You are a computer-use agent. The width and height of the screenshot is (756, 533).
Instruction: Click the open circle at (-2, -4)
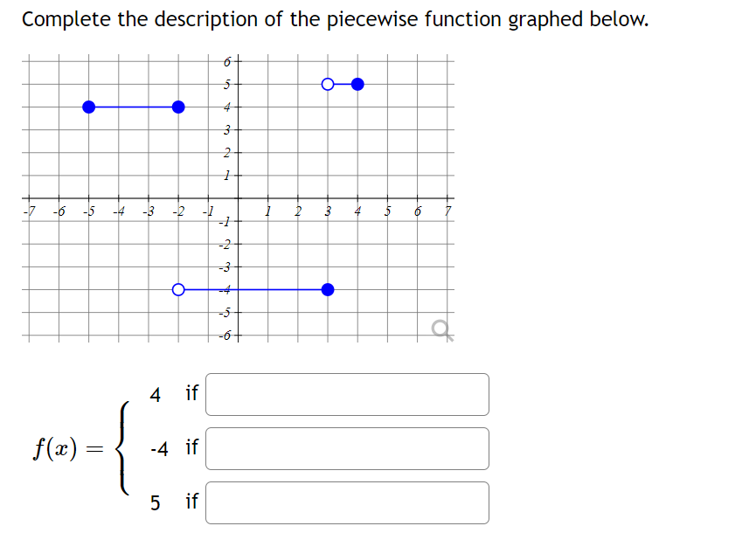click(x=180, y=289)
